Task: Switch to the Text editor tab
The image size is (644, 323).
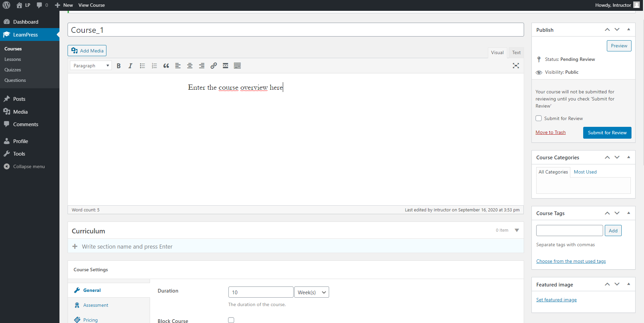Action: [x=516, y=52]
